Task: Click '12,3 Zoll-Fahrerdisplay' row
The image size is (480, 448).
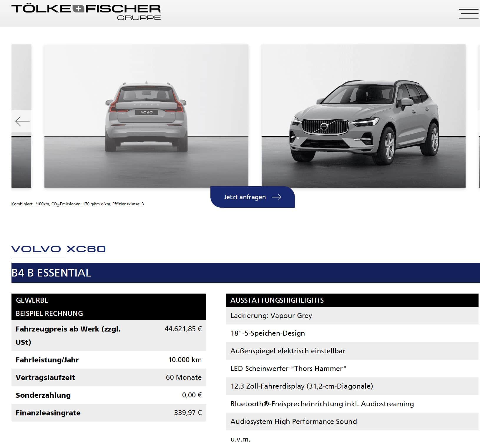Action: click(352, 386)
